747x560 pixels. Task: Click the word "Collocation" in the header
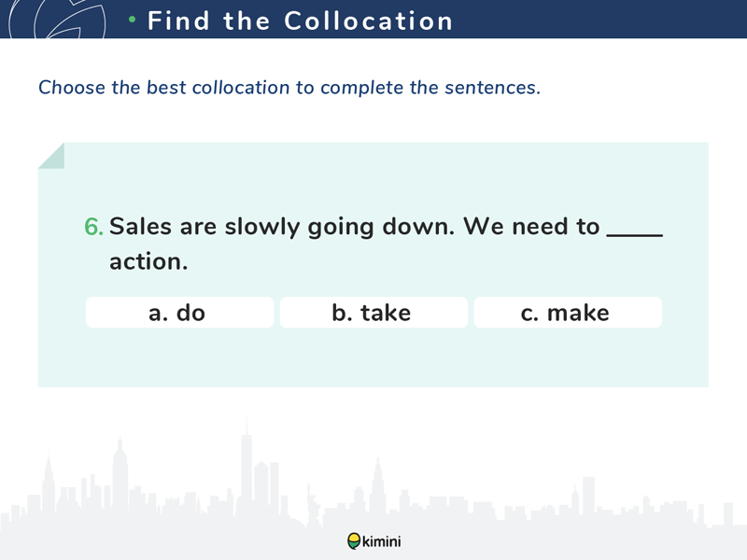point(369,21)
